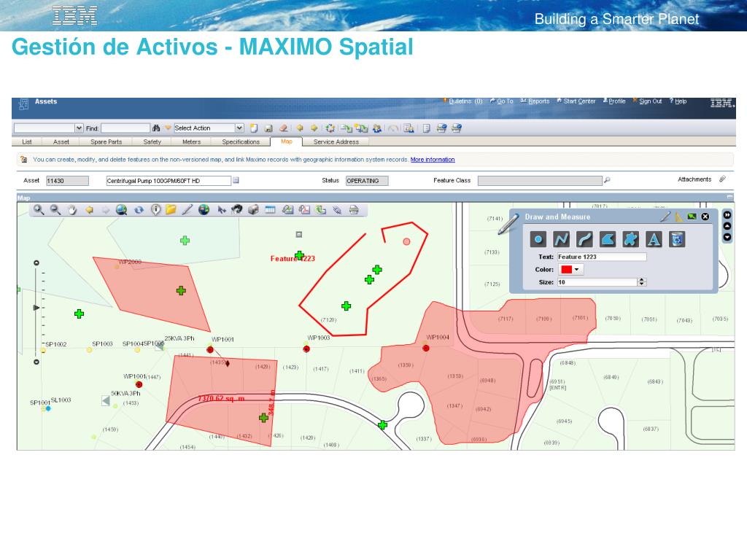Select the zoom in map tool

[39, 209]
